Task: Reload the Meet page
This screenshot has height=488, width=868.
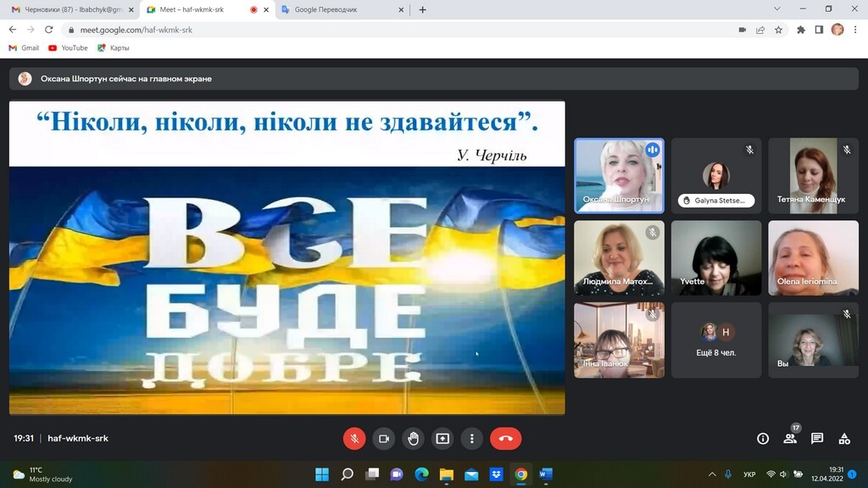Action: click(x=48, y=30)
